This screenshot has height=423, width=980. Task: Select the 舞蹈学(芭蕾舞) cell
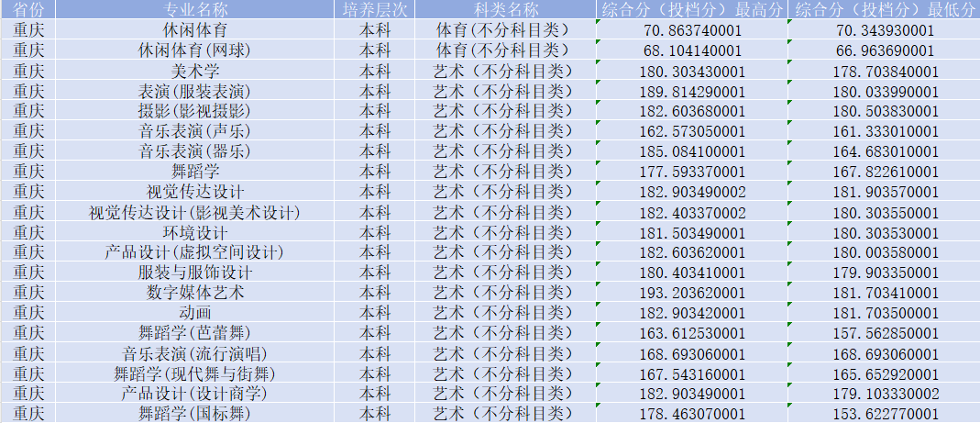[194, 333]
